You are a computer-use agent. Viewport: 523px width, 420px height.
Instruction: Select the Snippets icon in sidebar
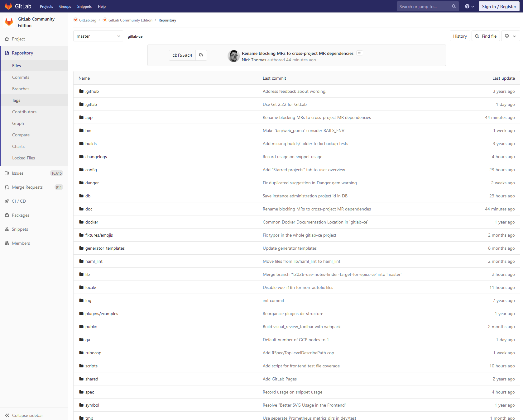(x=7, y=229)
